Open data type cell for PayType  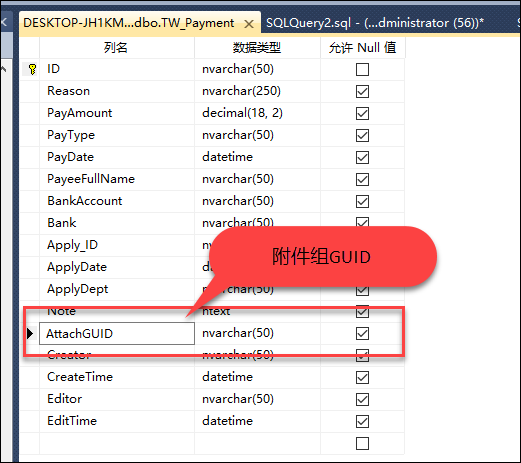[x=257, y=135]
